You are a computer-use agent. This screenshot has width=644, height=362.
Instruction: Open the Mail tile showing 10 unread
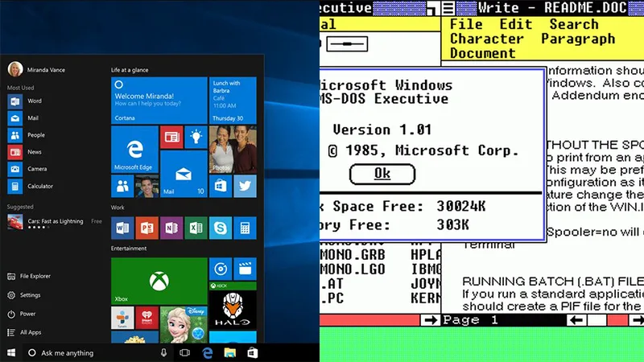tap(184, 174)
